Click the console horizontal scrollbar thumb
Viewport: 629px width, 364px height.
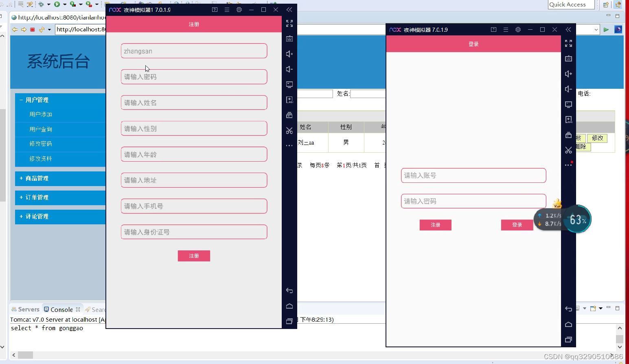pos(25,355)
